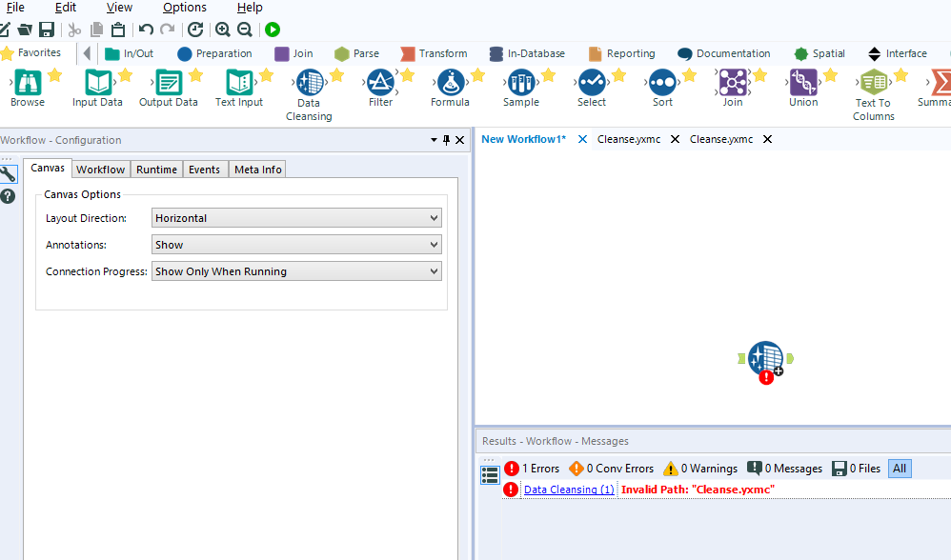Enable the Warnings filter in Results panel
951x560 pixels.
700,468
